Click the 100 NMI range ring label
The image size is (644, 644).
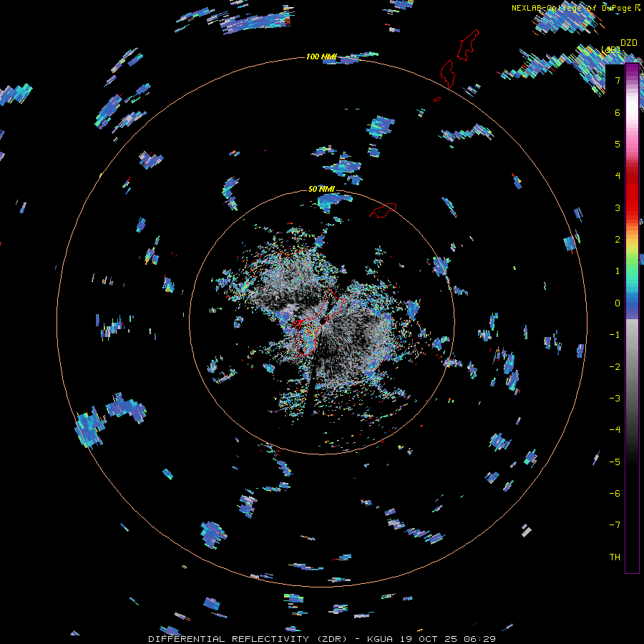coord(321,57)
